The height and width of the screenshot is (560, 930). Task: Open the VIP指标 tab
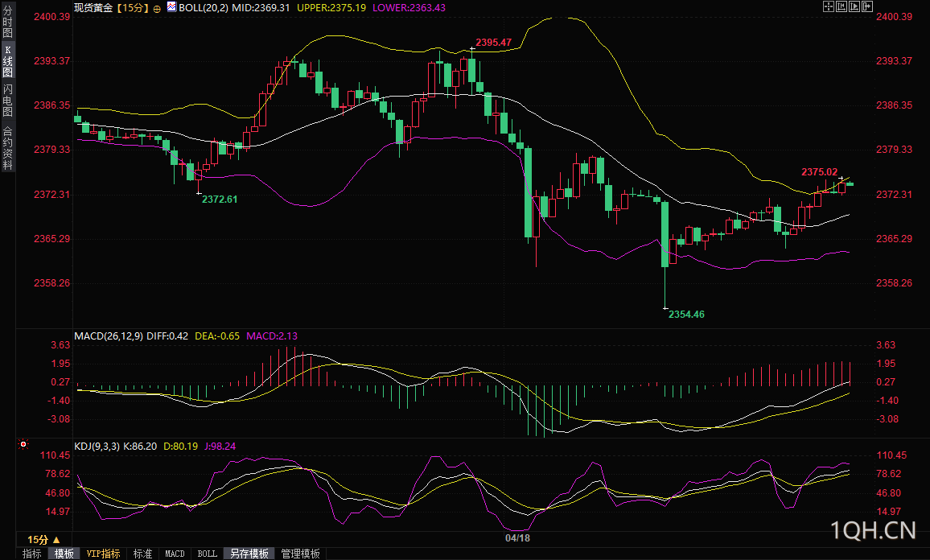103,554
